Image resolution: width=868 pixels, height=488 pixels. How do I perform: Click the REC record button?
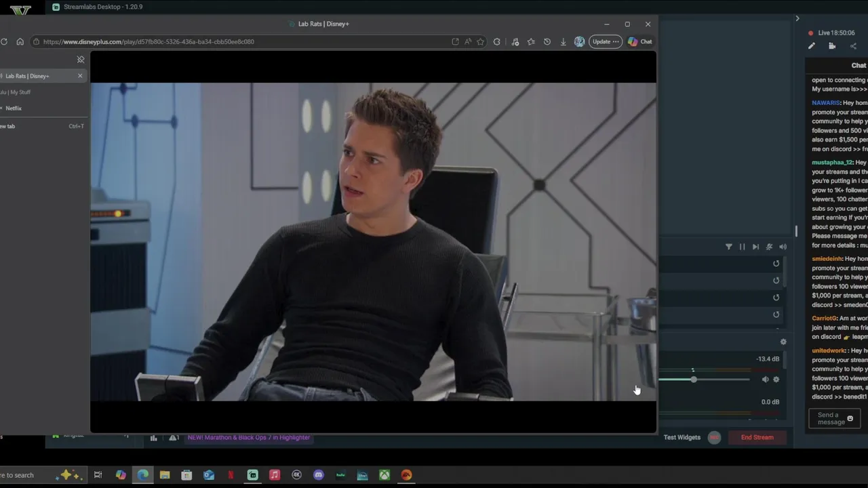point(714,437)
